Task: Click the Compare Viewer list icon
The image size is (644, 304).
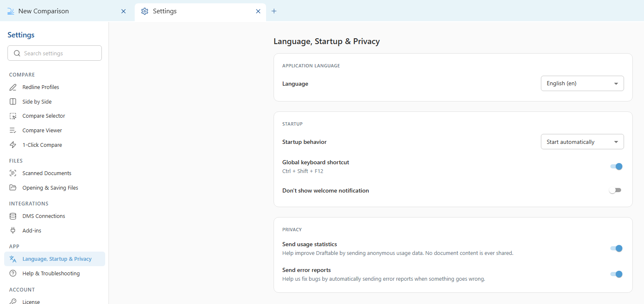Action: click(13, 131)
